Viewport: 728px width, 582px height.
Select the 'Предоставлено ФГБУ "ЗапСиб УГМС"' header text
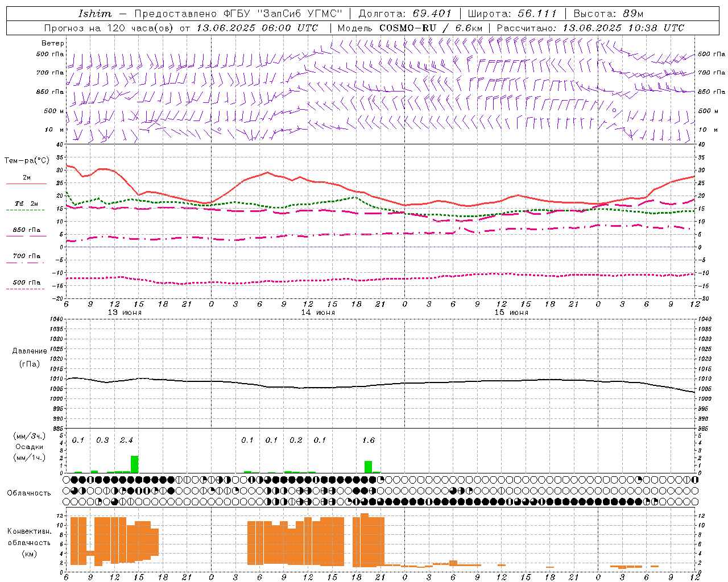click(238, 14)
